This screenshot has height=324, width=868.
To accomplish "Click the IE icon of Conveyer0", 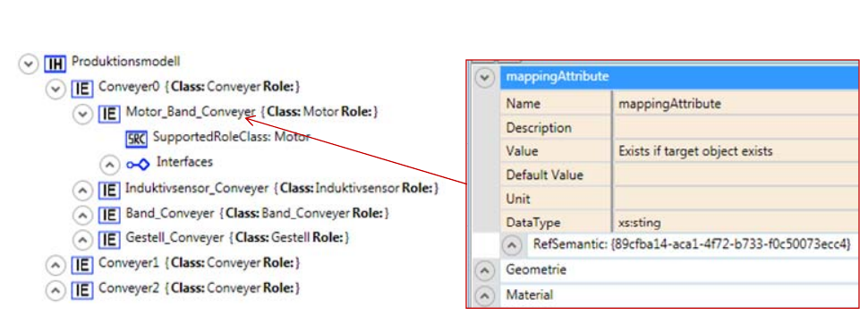I will pos(82,89).
